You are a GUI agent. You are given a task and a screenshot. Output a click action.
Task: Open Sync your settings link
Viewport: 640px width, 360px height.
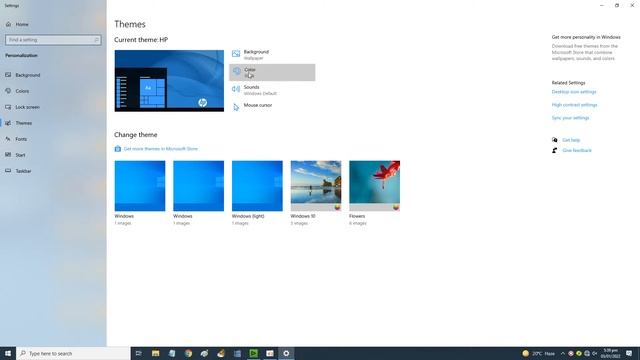(570, 118)
